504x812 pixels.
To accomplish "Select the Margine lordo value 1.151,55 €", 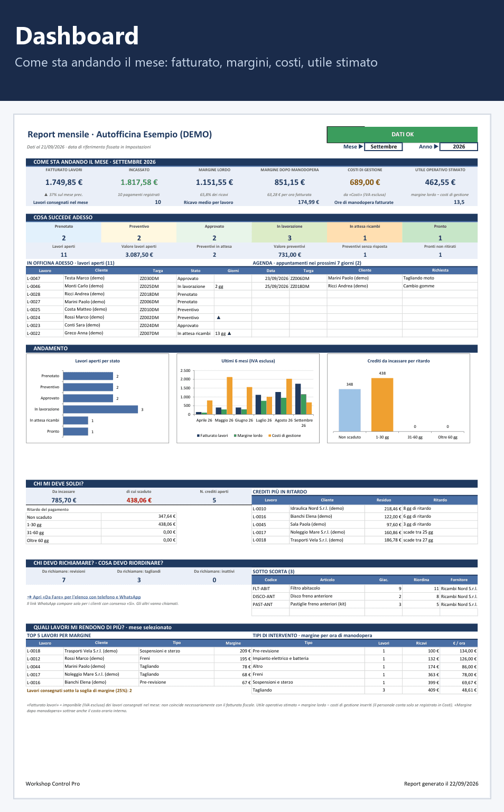I will tap(214, 182).
